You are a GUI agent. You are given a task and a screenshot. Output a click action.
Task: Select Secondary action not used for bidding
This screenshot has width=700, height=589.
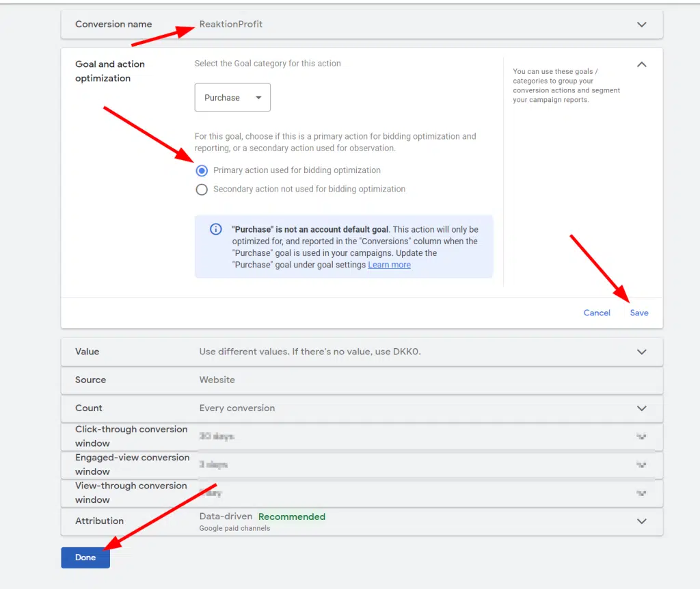(x=202, y=189)
